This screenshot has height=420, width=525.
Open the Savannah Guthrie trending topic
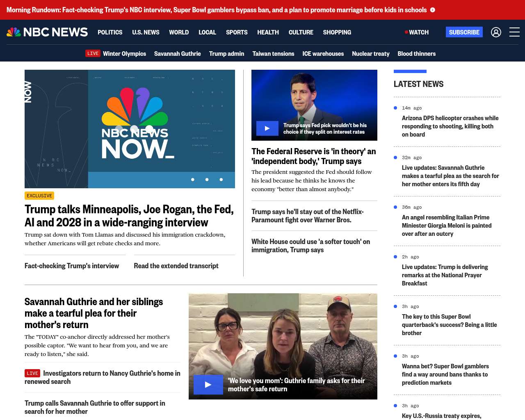(x=178, y=54)
